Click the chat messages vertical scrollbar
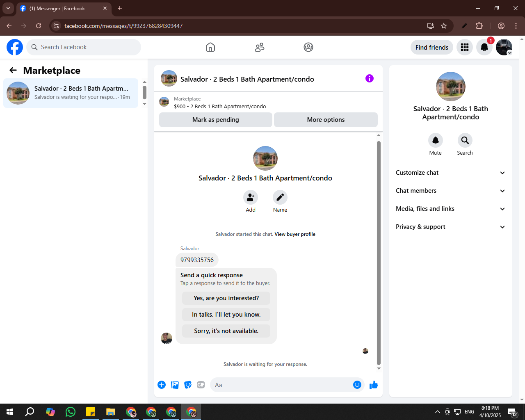 tap(379, 252)
